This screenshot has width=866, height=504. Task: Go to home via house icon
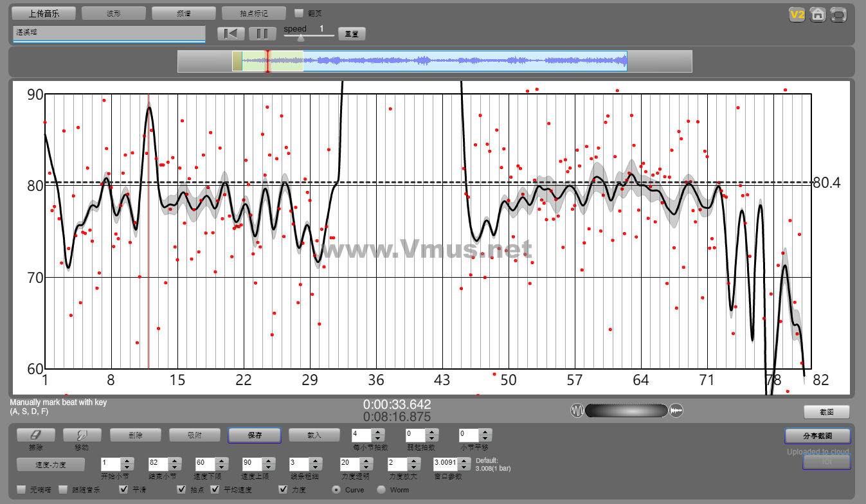pos(817,14)
